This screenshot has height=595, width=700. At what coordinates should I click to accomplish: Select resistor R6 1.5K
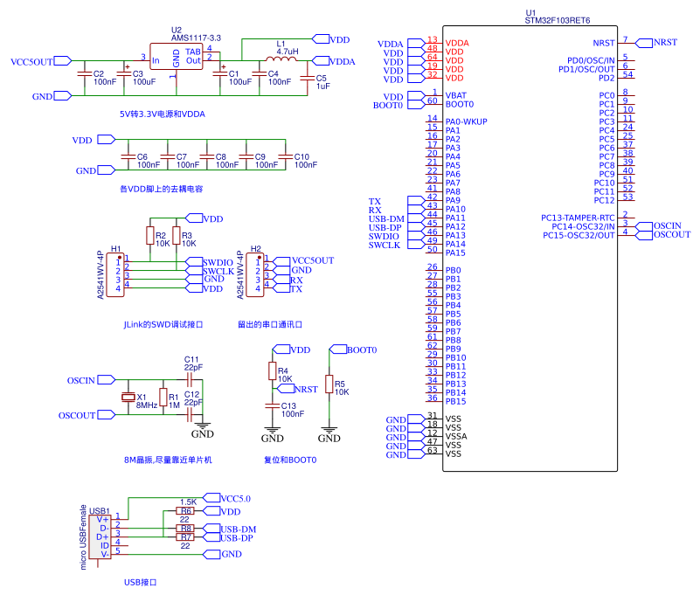coord(185,510)
